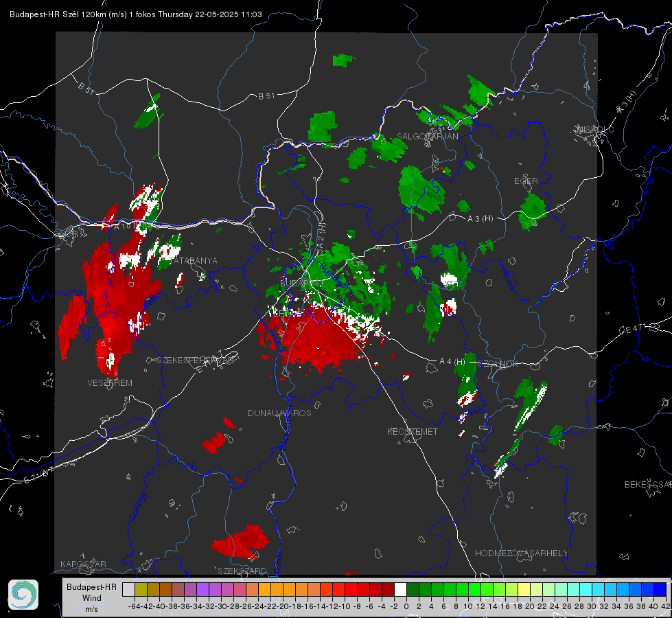Screen dimensions: 672x618
Task: Pick the olive swatch between -64 and -42
Action: (x=141, y=589)
